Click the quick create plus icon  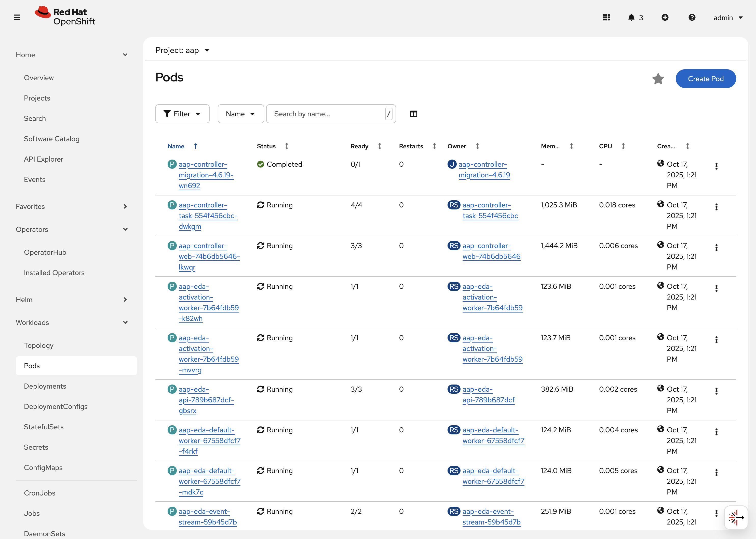[665, 17]
